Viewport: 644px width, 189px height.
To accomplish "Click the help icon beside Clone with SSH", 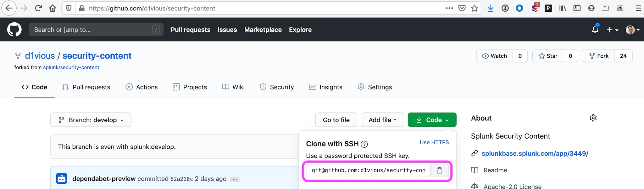I will [364, 144].
